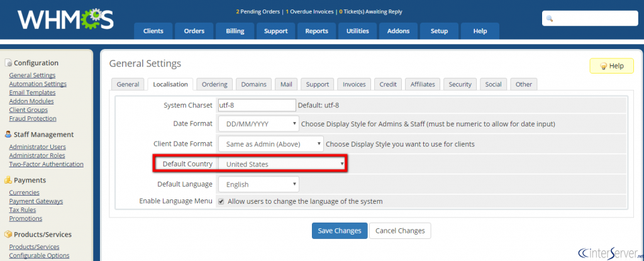
Task: Open Products/Services sidebar link
Action: 34,247
